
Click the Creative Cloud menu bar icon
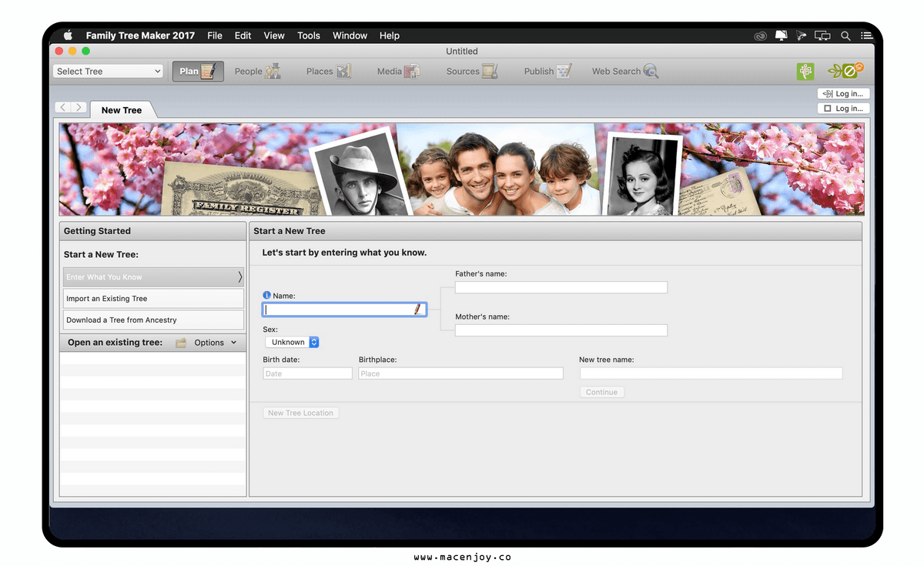pos(761,35)
